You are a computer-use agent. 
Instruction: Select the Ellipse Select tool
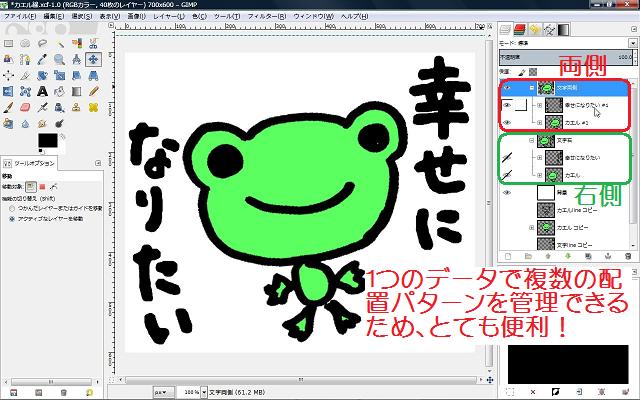pos(25,43)
